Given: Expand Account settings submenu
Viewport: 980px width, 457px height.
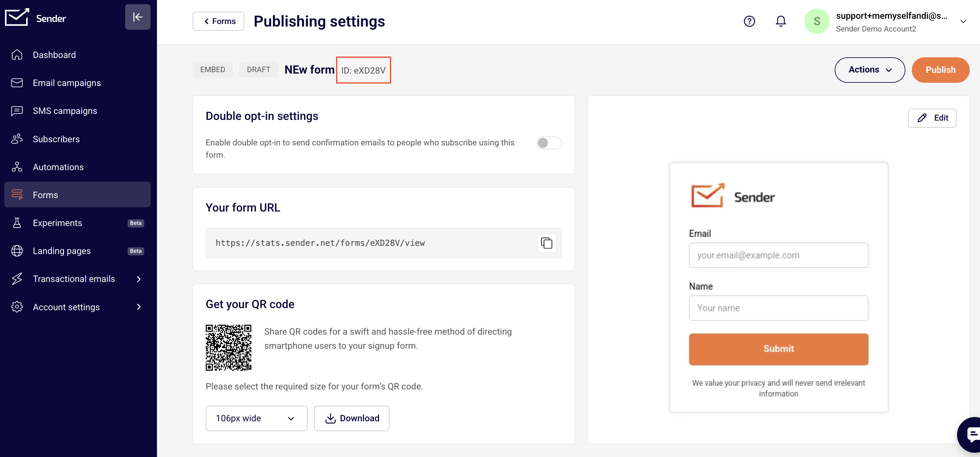Looking at the screenshot, I should pyautogui.click(x=139, y=307).
